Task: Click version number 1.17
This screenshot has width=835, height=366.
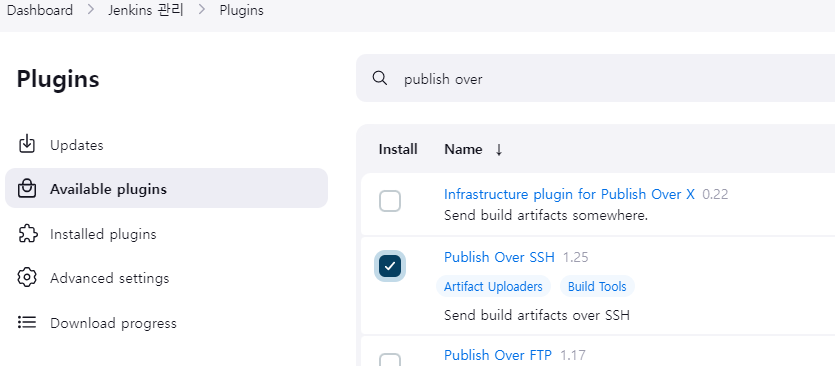Action: click(573, 355)
